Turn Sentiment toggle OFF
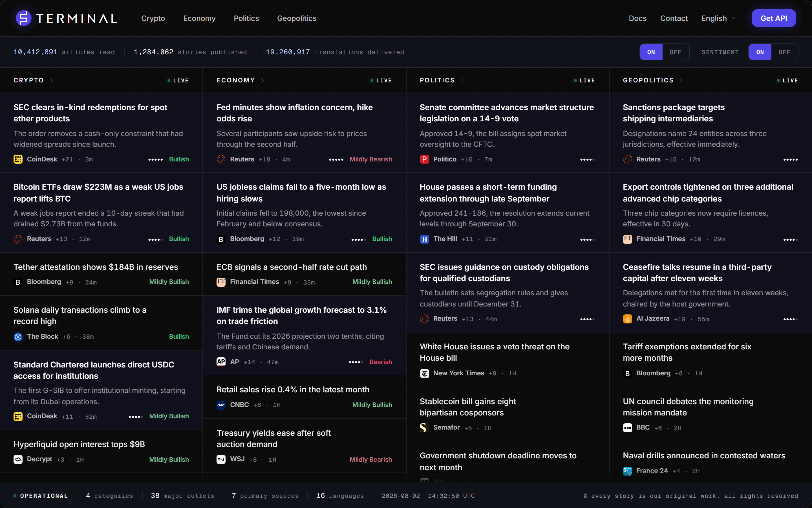The image size is (812, 508). [x=784, y=52]
